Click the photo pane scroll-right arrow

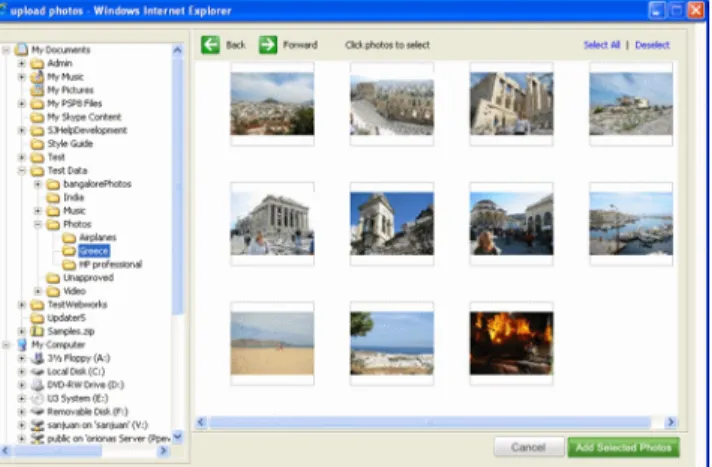pos(671,422)
